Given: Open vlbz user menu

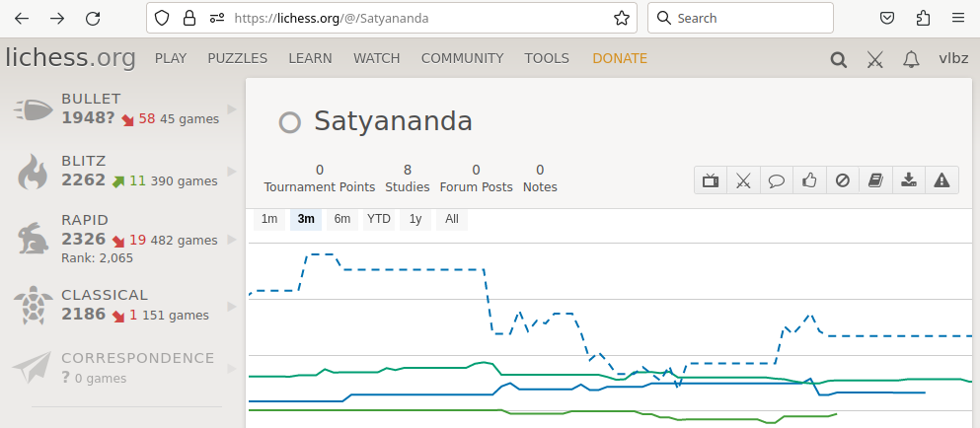Looking at the screenshot, I should [x=953, y=59].
